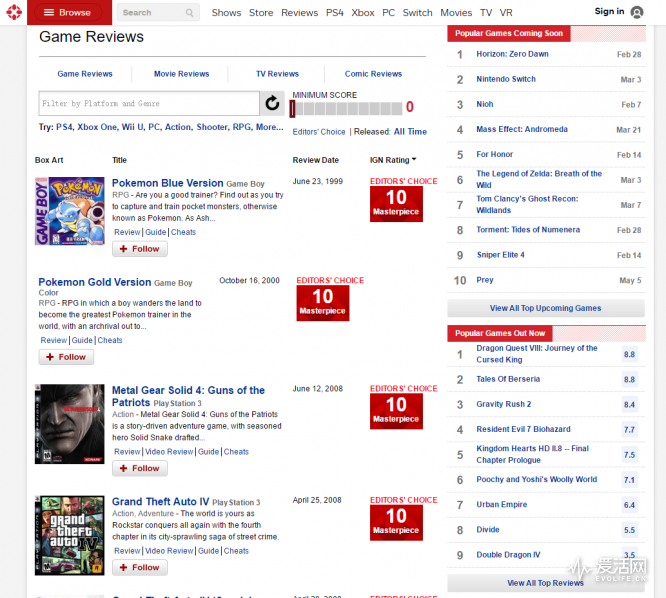Click Grand Theft Auto IV score badge
The image size is (666, 598).
point(396,522)
